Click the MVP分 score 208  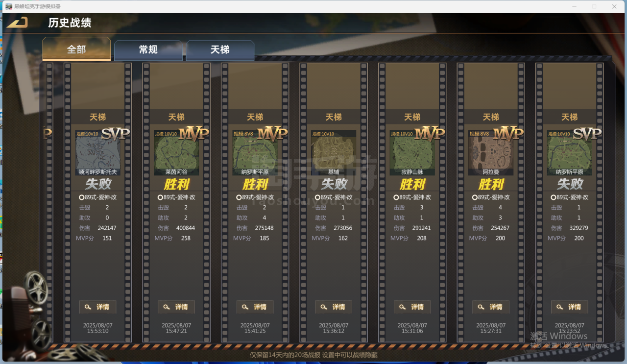[x=421, y=238]
